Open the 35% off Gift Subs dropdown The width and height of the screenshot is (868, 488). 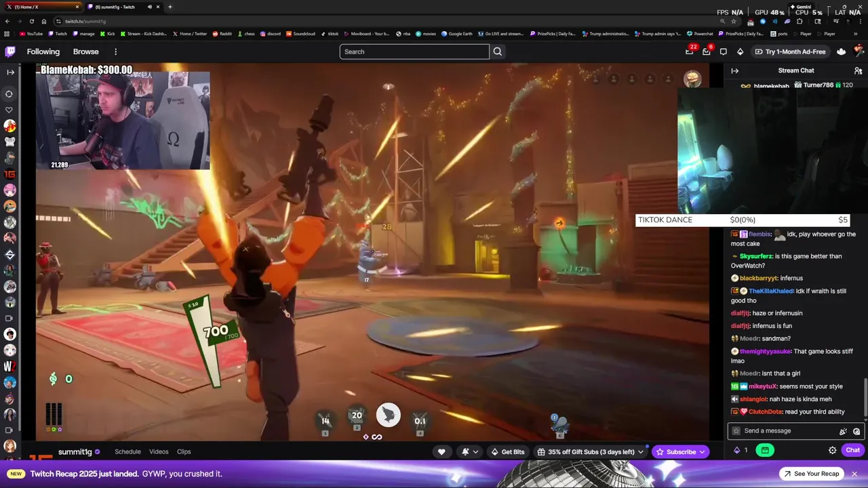click(x=590, y=452)
